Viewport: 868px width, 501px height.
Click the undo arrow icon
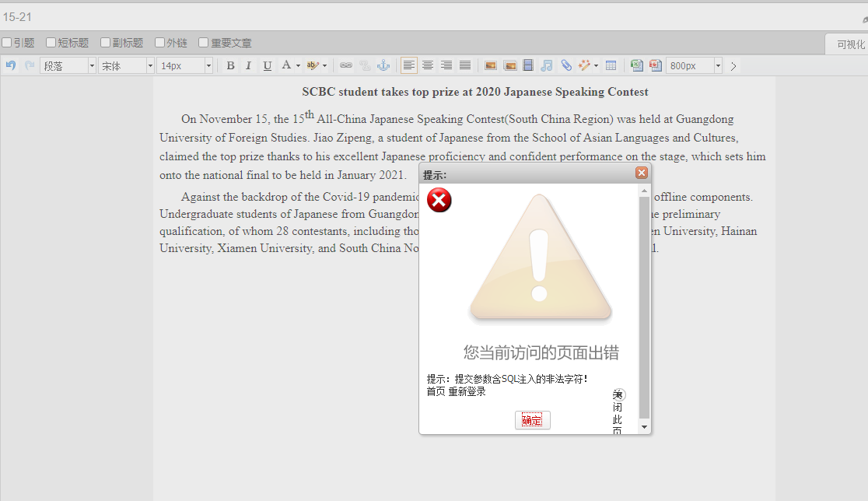[x=11, y=66]
